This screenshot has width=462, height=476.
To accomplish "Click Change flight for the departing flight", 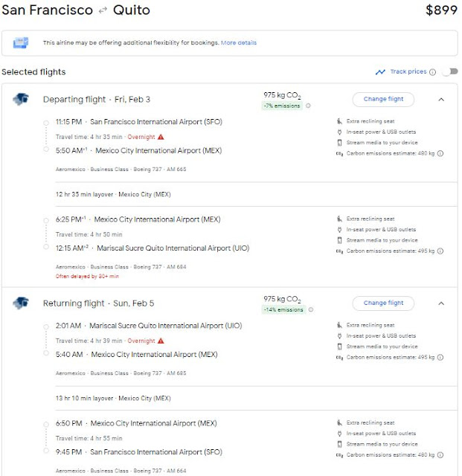I will tap(383, 99).
